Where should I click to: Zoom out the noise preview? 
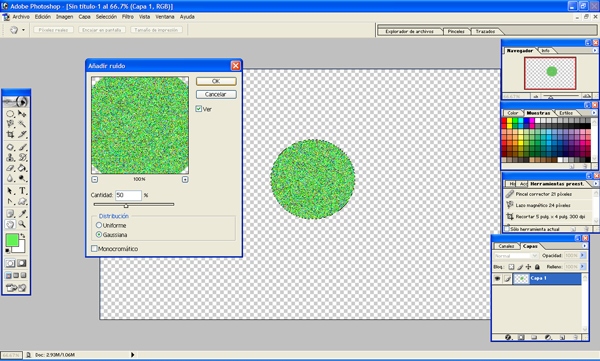pyautogui.click(x=95, y=179)
